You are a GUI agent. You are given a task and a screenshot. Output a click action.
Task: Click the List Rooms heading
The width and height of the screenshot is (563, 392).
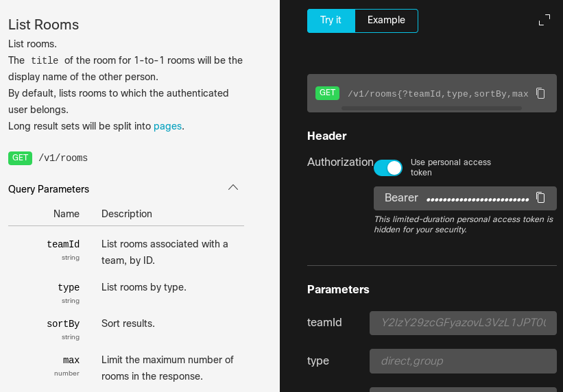tap(44, 25)
